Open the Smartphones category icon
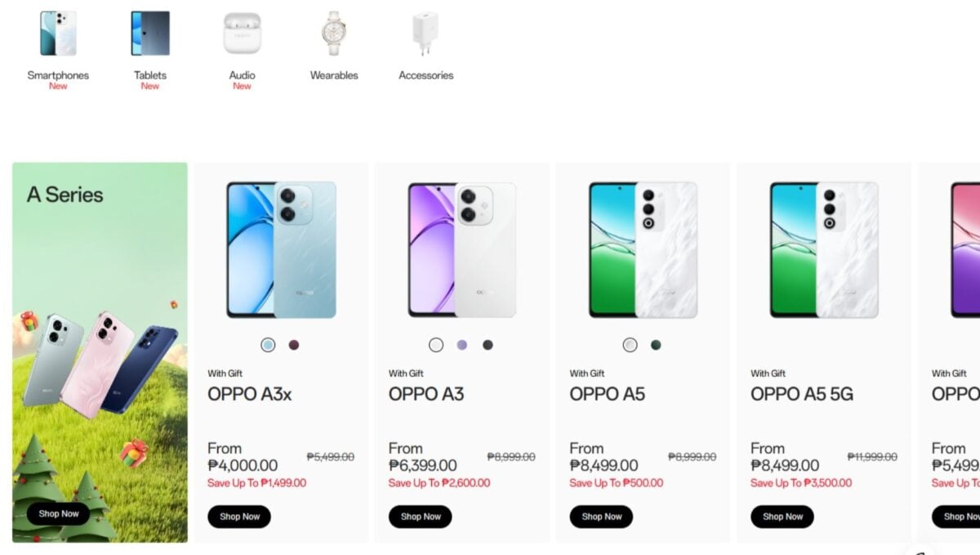Screen dimensions: 980x555 [58, 33]
